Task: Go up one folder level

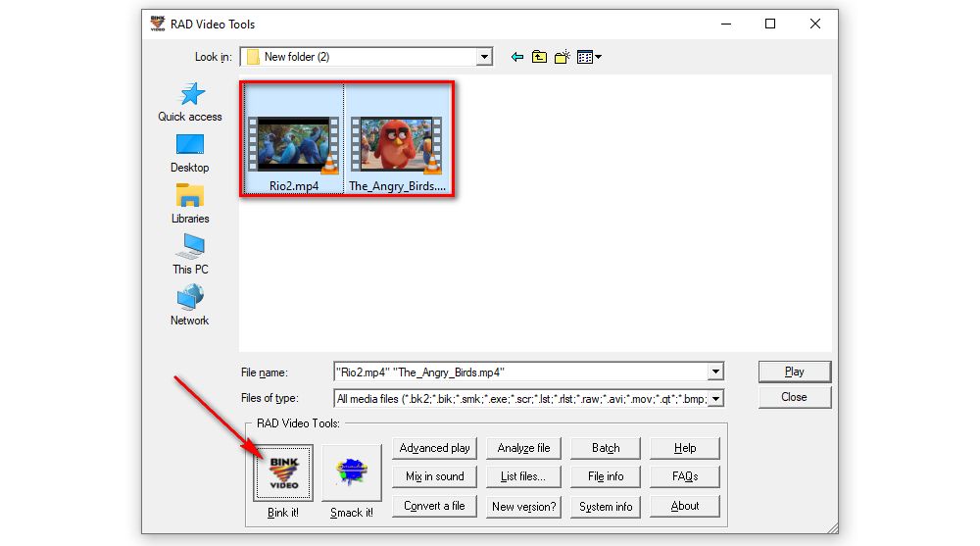Action: pos(539,57)
